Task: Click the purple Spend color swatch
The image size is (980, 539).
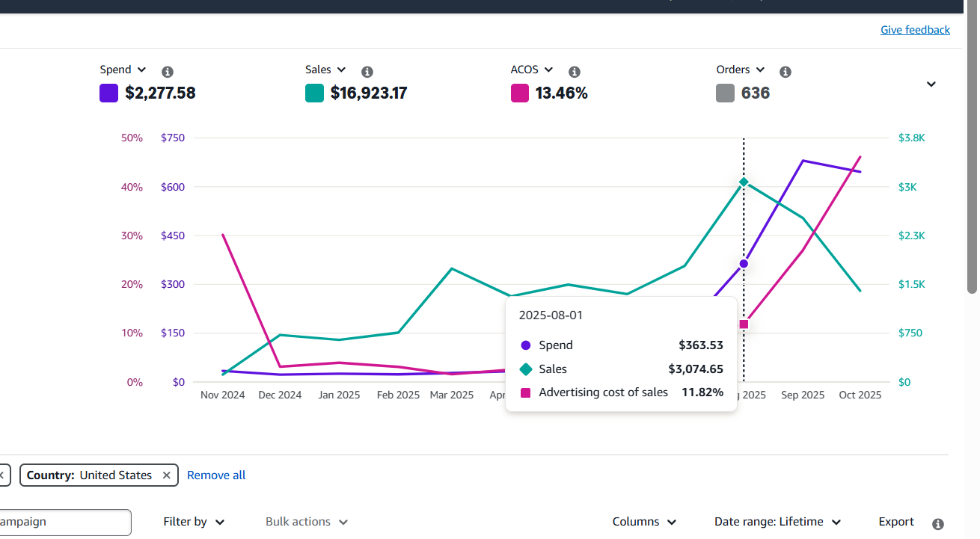Action: [109, 93]
